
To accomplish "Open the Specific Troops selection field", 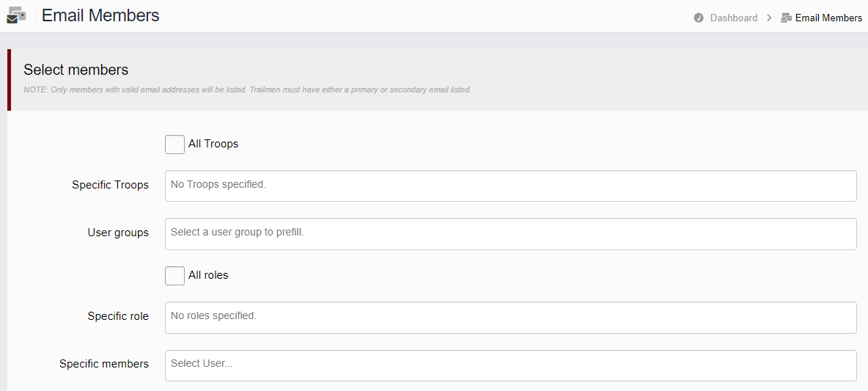I will [510, 186].
